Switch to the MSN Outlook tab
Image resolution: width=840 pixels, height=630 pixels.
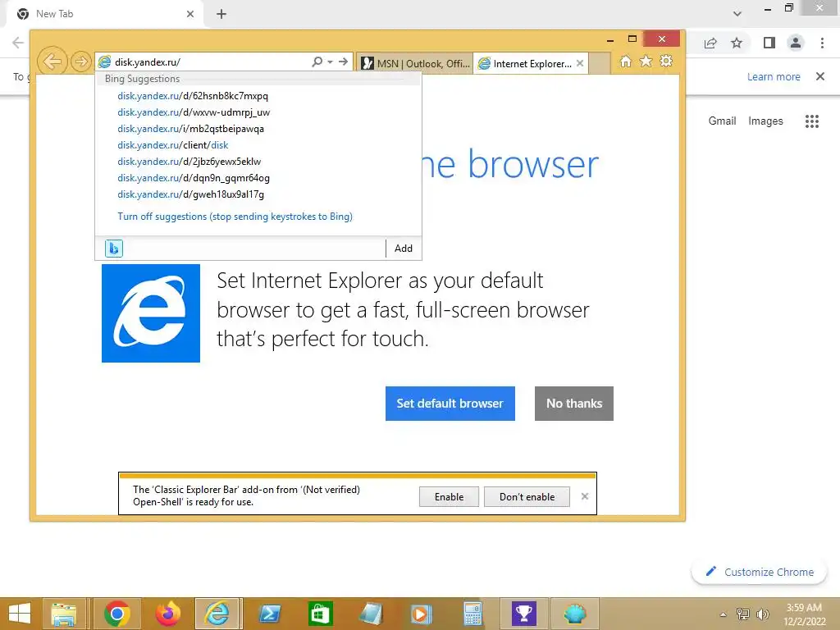415,63
